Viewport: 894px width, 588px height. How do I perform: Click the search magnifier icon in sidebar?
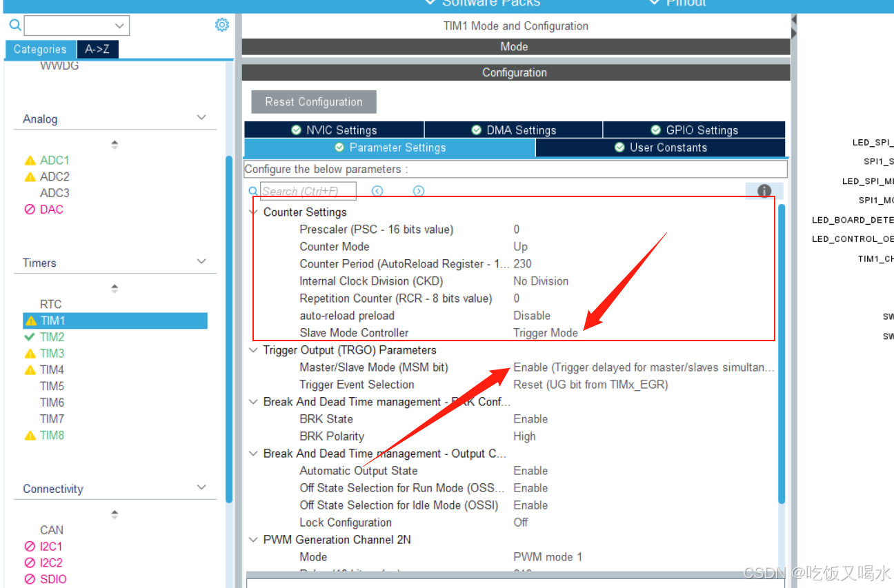click(14, 26)
